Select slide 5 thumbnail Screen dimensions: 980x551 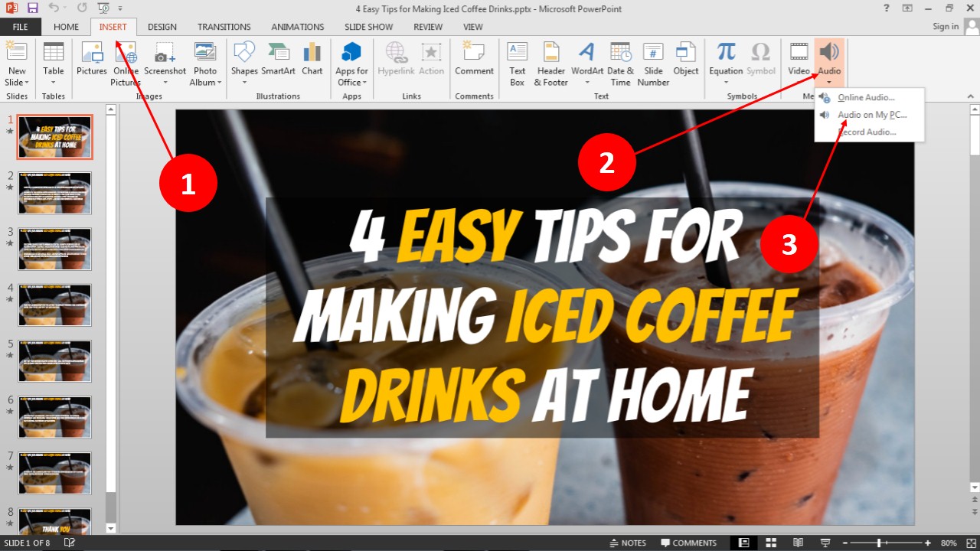pyautogui.click(x=55, y=361)
